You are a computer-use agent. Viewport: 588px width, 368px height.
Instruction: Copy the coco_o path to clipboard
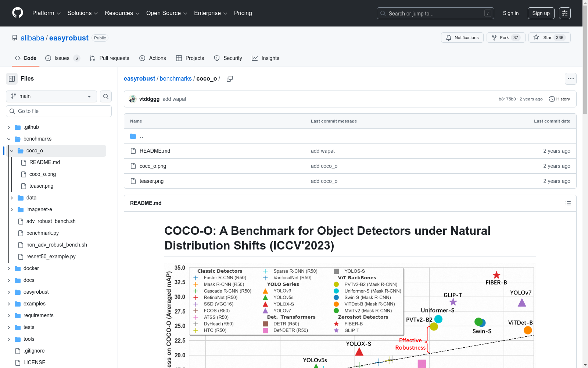point(230,79)
